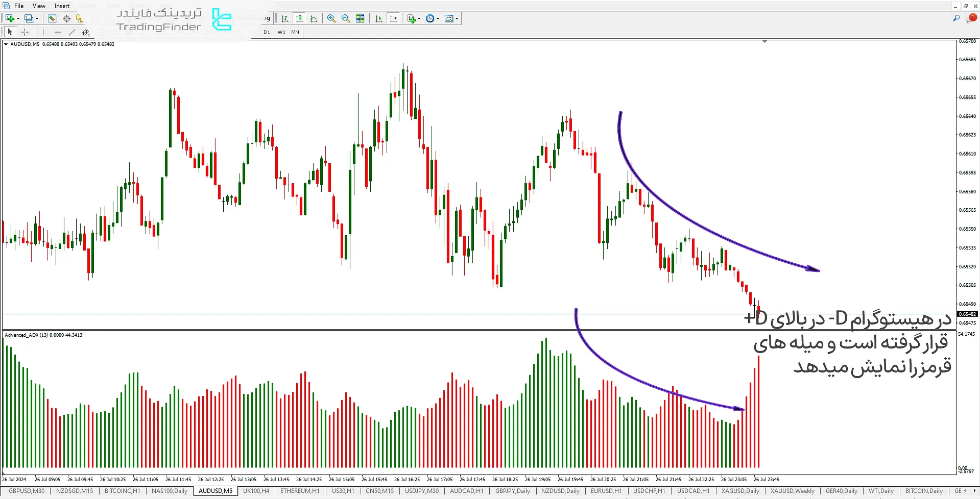The width and height of the screenshot is (980, 499).
Task: Expand the New Chart dropdown arrow
Action: [x=18, y=19]
